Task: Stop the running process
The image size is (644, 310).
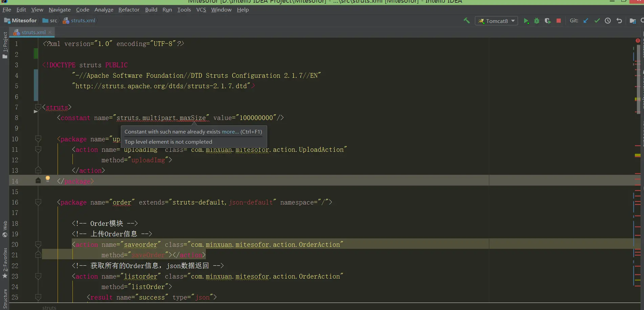Action: (x=559, y=21)
